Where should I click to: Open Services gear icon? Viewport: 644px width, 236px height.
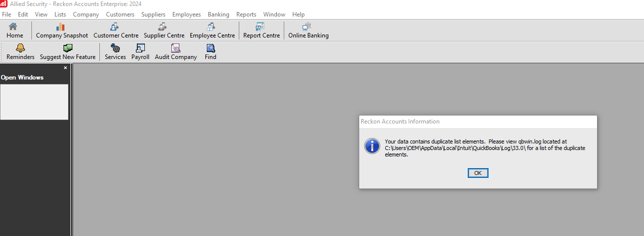[x=115, y=52]
